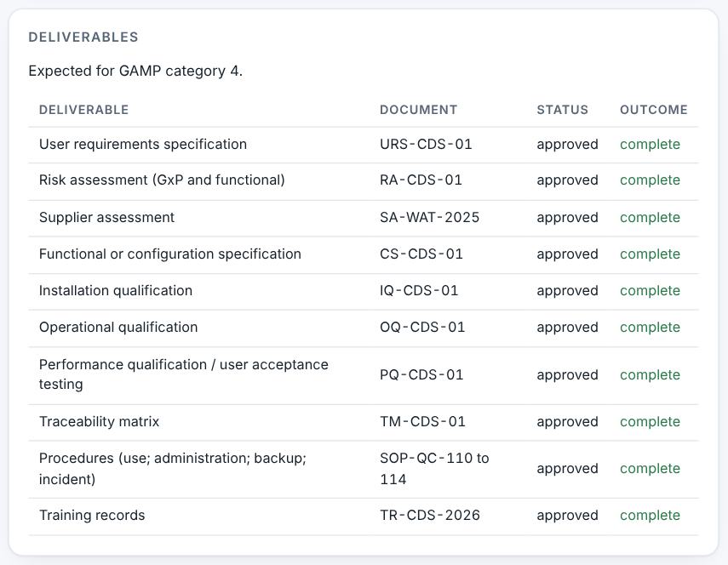728x565 pixels.
Task: Click 'approved' status in TM-CDS-01 row
Action: click(x=567, y=422)
